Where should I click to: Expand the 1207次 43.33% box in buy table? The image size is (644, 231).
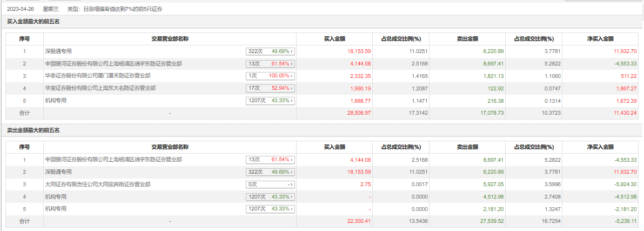(x=271, y=101)
